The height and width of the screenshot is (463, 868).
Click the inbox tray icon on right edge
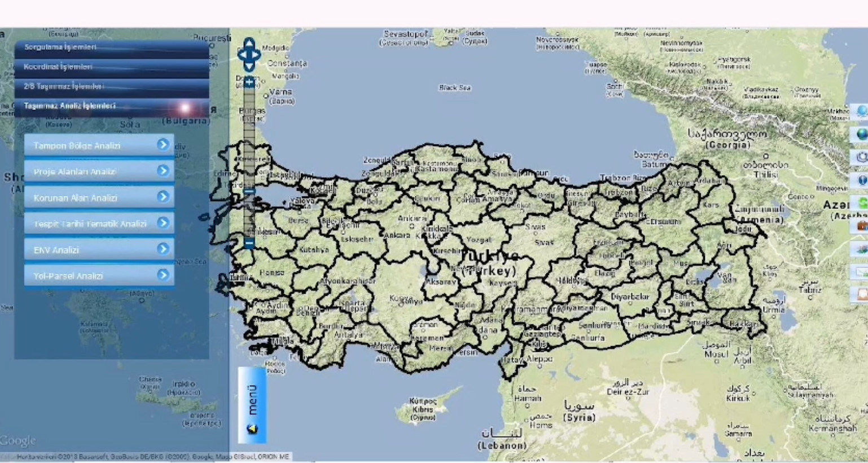click(861, 294)
